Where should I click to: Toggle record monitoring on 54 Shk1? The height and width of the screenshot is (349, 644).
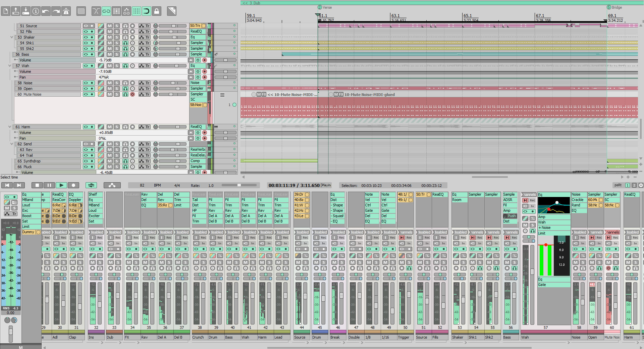coord(125,43)
